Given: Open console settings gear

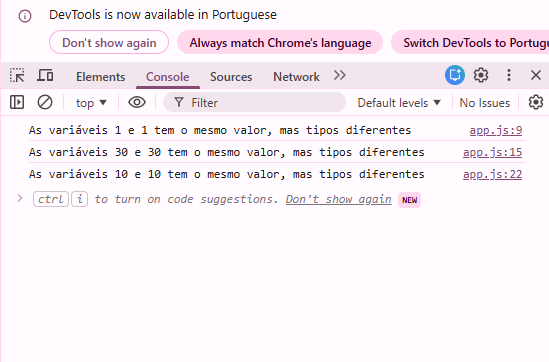Looking at the screenshot, I should (535, 102).
